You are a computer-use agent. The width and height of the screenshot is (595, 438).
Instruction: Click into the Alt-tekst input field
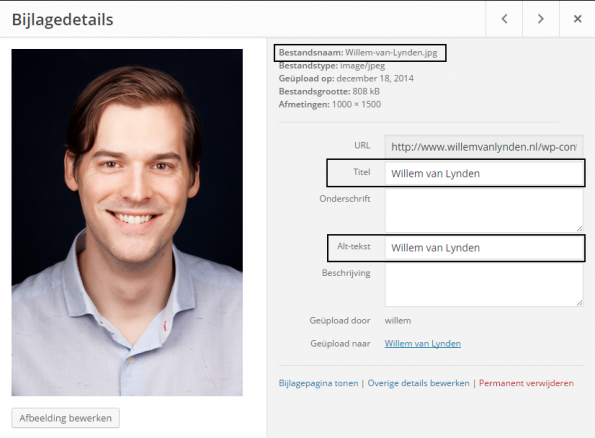[484, 248]
